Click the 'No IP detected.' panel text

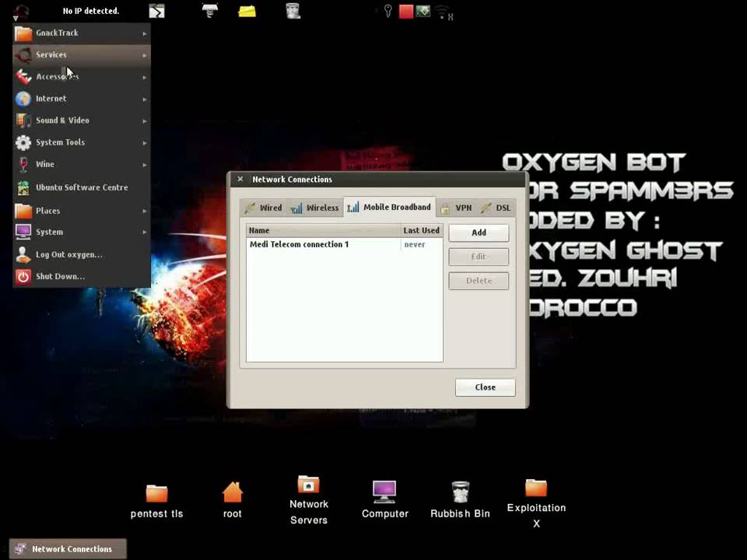pyautogui.click(x=91, y=10)
